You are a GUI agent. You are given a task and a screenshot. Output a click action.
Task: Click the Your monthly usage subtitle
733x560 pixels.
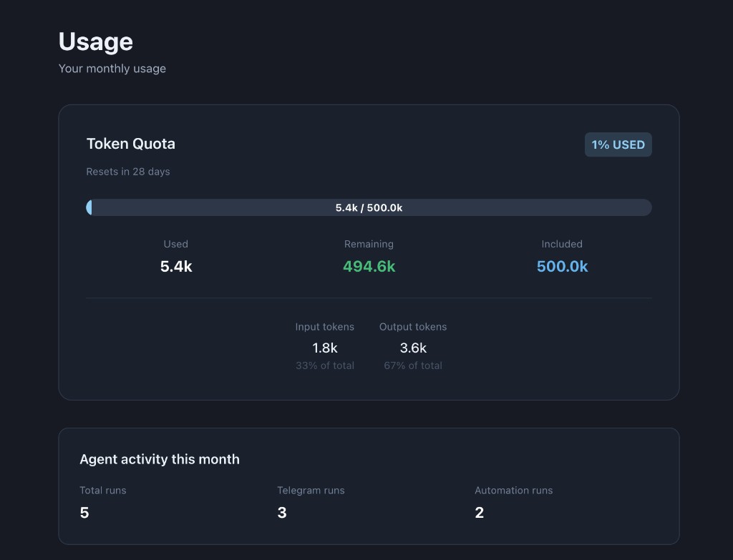(112, 69)
